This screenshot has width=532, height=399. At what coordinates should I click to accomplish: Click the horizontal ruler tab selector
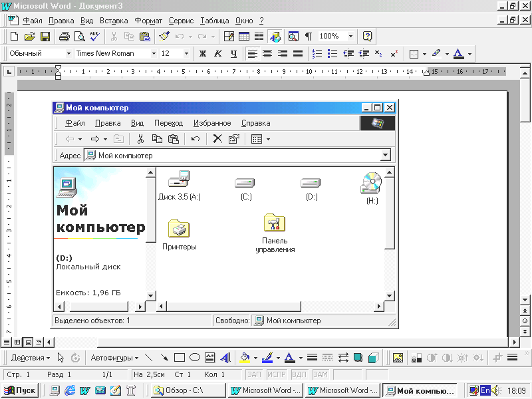tap(9, 72)
